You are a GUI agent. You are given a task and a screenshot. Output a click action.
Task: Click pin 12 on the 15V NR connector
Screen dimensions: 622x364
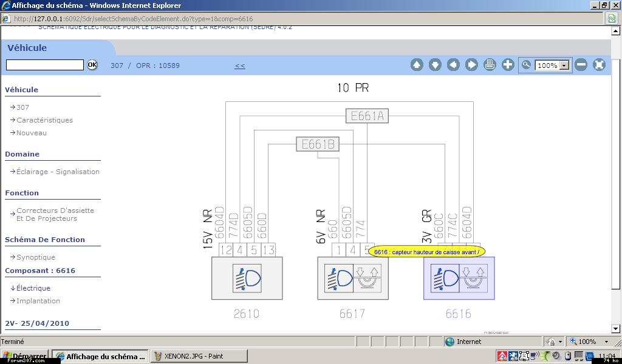coord(226,250)
